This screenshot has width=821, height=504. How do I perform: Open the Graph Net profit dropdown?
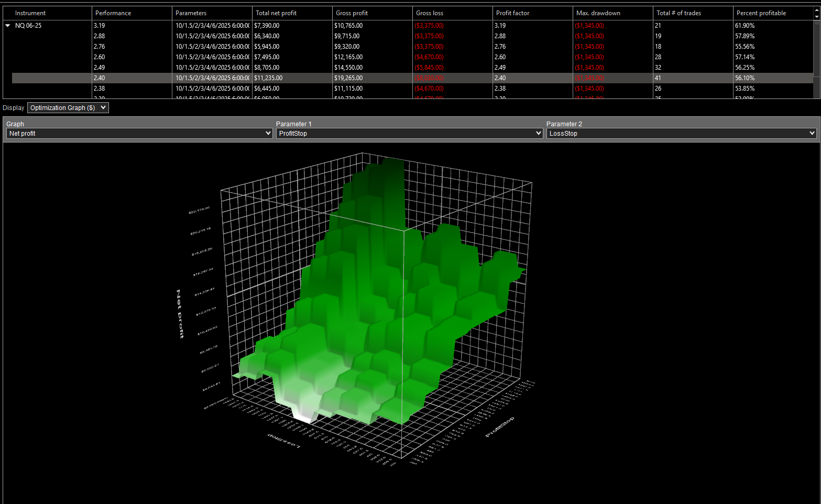139,134
